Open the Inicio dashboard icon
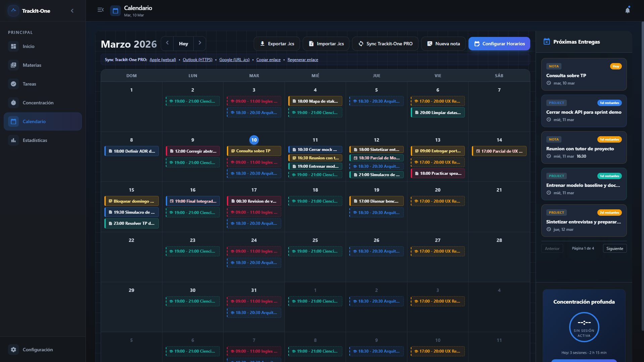The height and width of the screenshot is (362, 644). (13, 46)
